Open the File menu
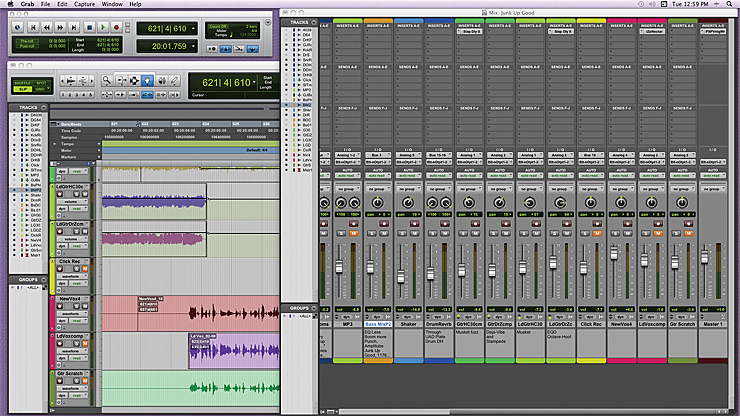 (x=45, y=4)
